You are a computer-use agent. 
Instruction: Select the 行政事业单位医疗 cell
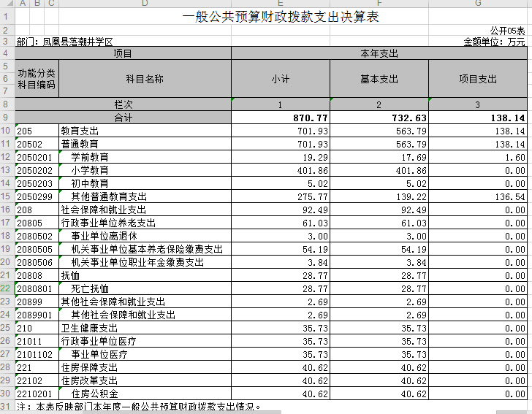pyautogui.click(x=145, y=341)
